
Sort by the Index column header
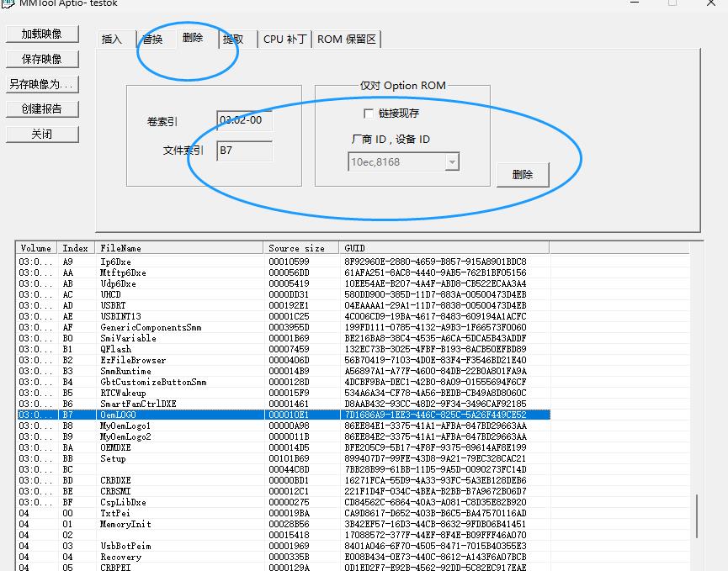pos(76,248)
